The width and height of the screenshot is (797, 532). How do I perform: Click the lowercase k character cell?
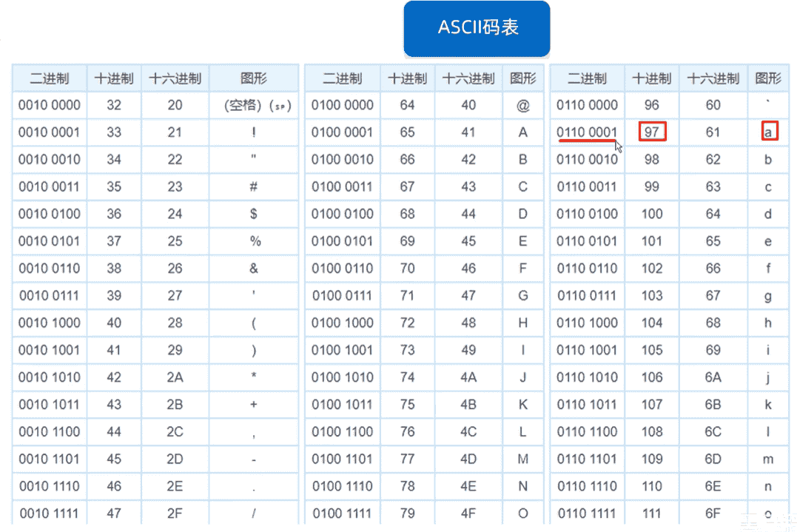768,405
